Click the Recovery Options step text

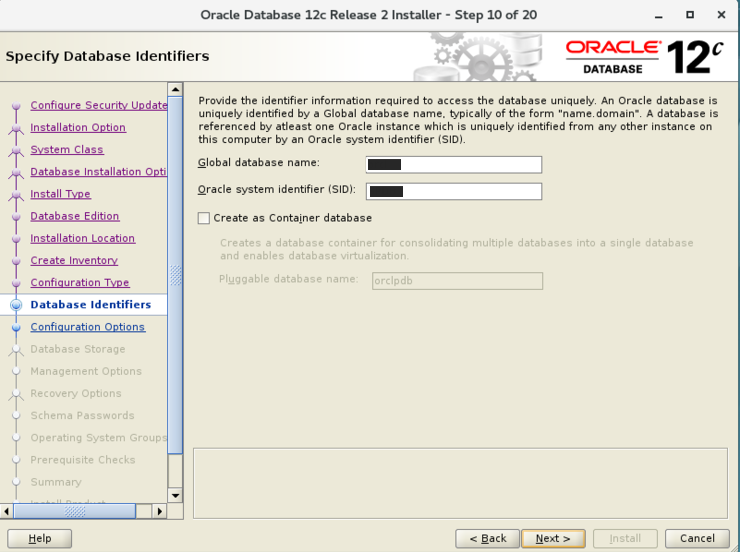click(x=76, y=393)
